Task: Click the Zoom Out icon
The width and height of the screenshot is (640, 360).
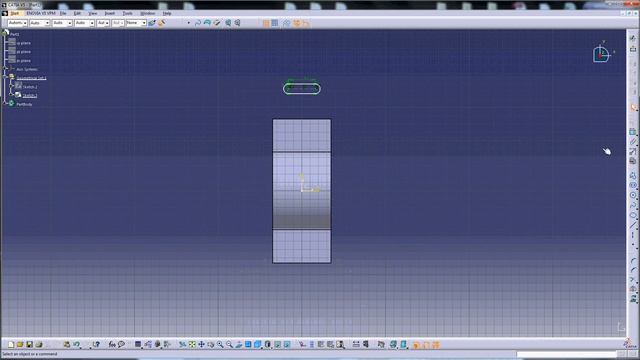Action: coord(229,345)
